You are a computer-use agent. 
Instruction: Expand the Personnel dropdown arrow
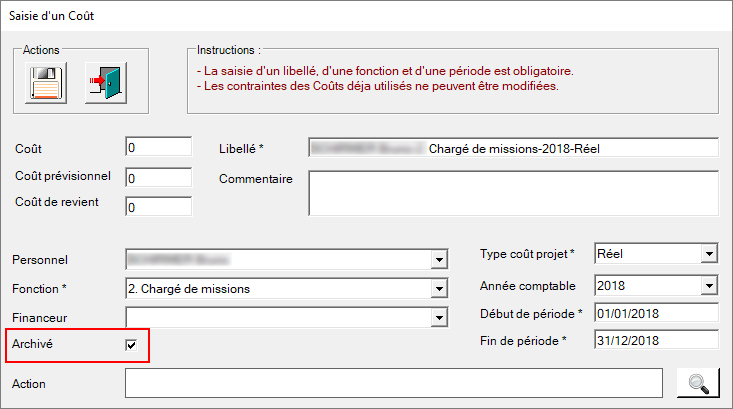pos(439,259)
